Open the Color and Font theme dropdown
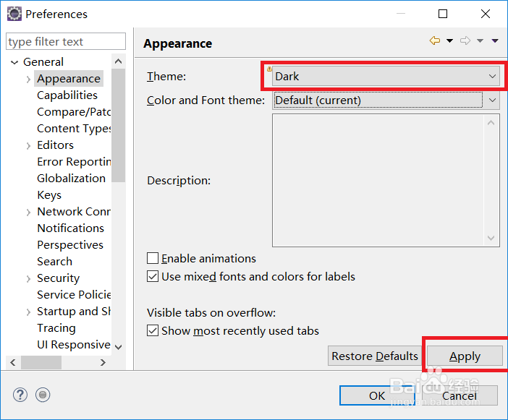Screen dimensions: 508x420 click(x=386, y=100)
